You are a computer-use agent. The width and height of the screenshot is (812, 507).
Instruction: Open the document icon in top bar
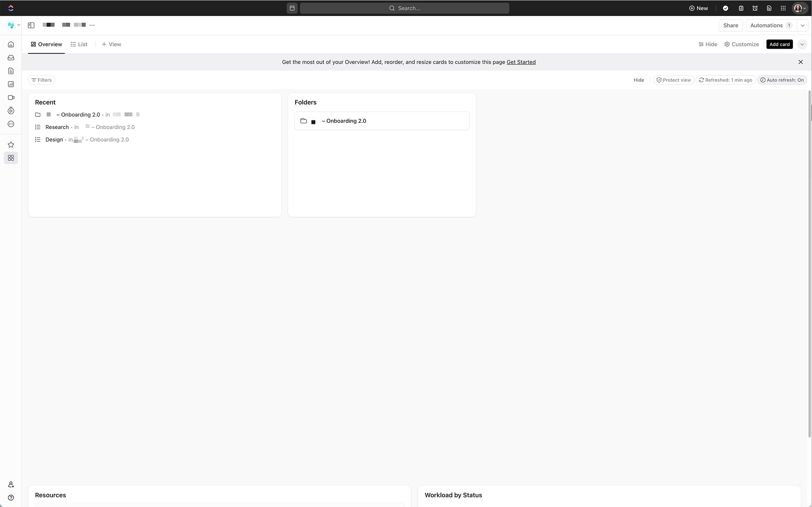pyautogui.click(x=769, y=8)
